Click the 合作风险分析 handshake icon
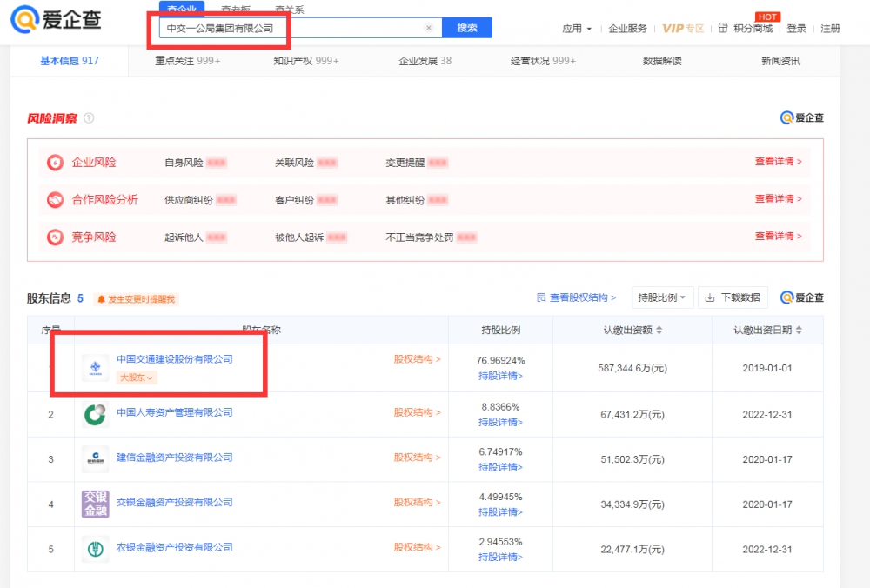Viewport: 870px width, 588px height. pos(55,200)
